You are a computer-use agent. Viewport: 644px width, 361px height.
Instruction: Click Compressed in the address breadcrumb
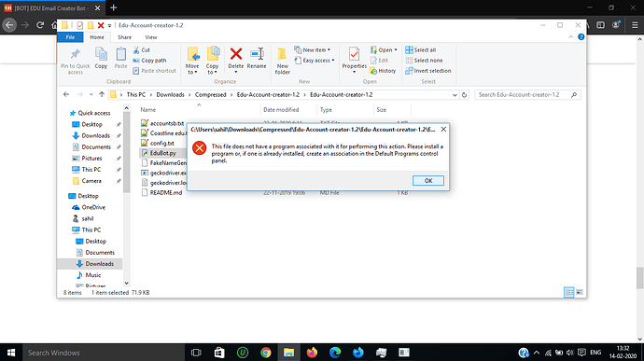point(210,95)
